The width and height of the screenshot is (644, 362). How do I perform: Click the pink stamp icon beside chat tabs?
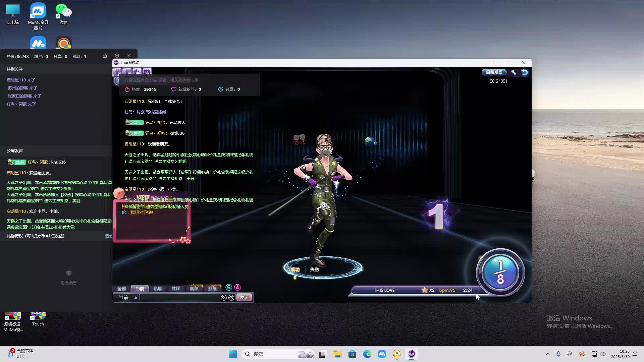[237, 287]
